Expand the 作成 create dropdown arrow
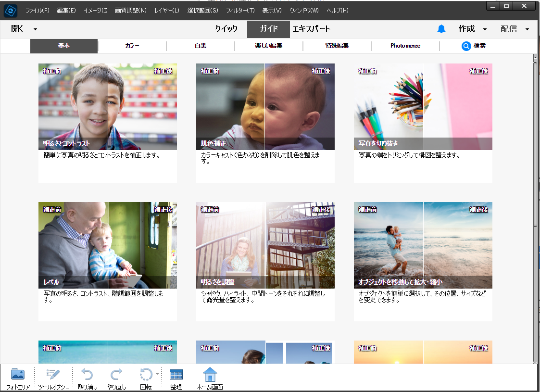The height and width of the screenshot is (392, 540). coord(485,29)
